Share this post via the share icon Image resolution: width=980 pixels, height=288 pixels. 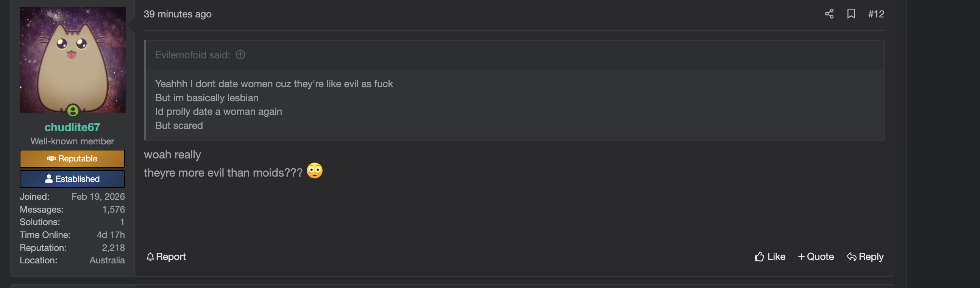(829, 14)
